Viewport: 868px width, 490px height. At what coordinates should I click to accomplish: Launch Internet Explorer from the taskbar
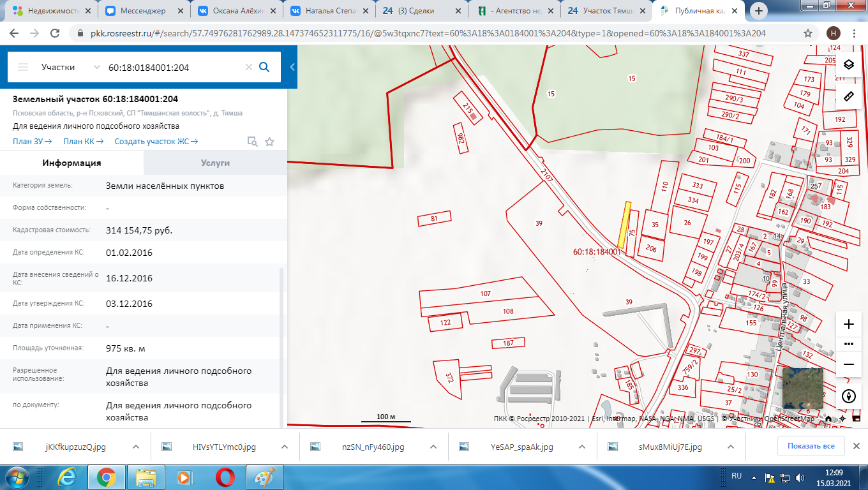pos(66,477)
